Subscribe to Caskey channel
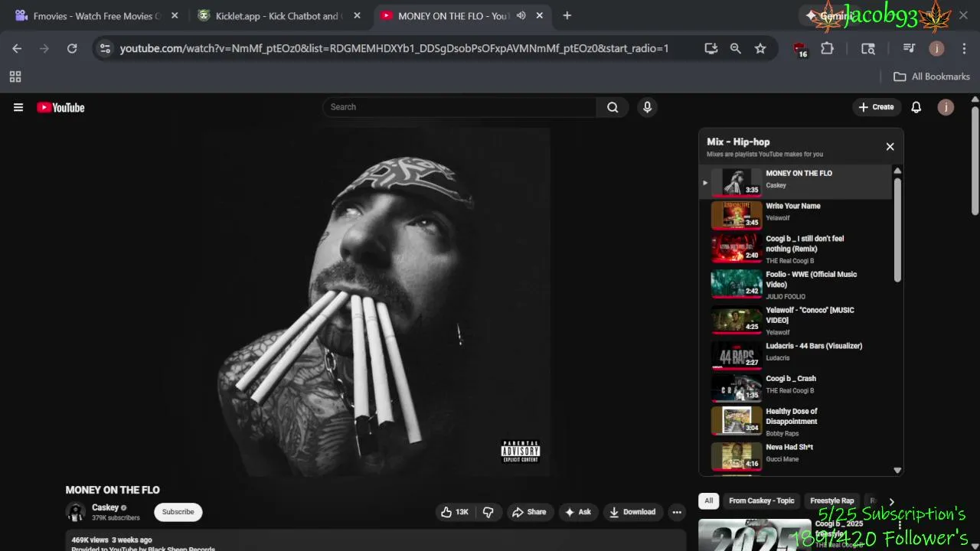The height and width of the screenshot is (551, 980). tap(178, 512)
